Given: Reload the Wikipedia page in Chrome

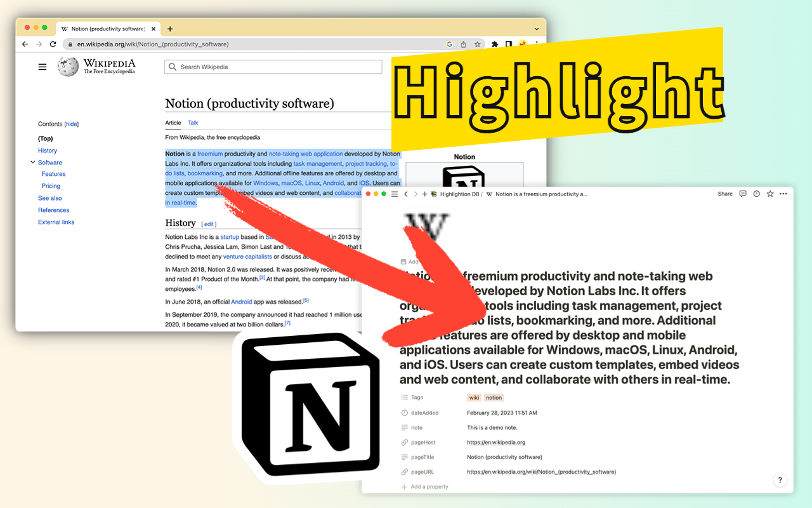Looking at the screenshot, I should [53, 44].
